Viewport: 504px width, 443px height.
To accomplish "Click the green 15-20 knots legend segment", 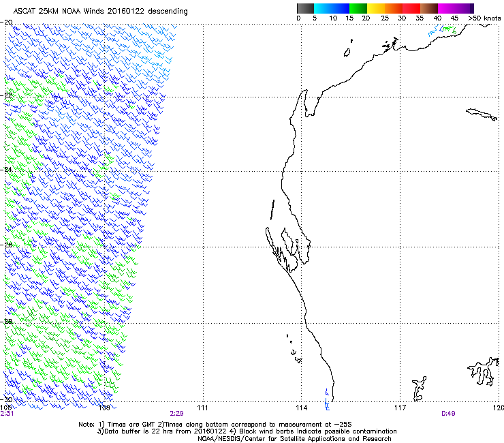I will (x=358, y=8).
